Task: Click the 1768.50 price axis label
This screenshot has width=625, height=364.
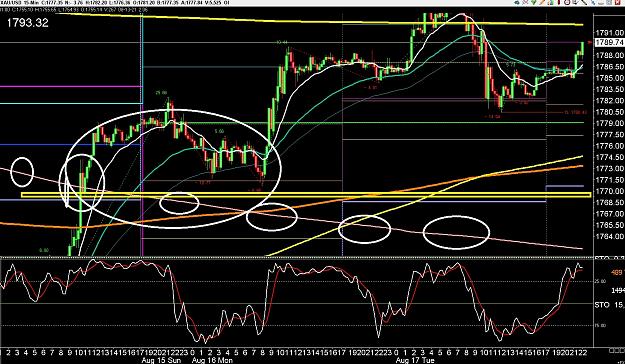Action: tap(610, 203)
